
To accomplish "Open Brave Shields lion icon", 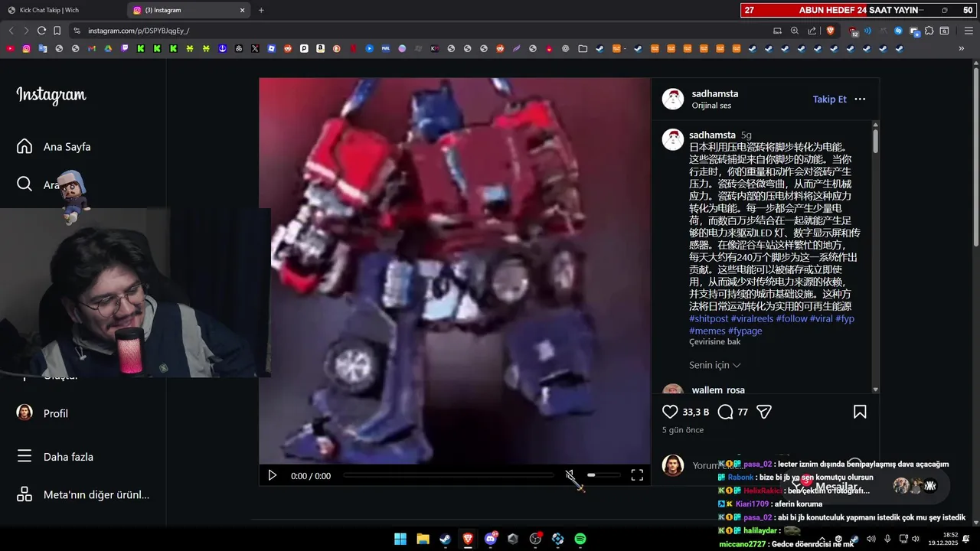I will point(831,31).
